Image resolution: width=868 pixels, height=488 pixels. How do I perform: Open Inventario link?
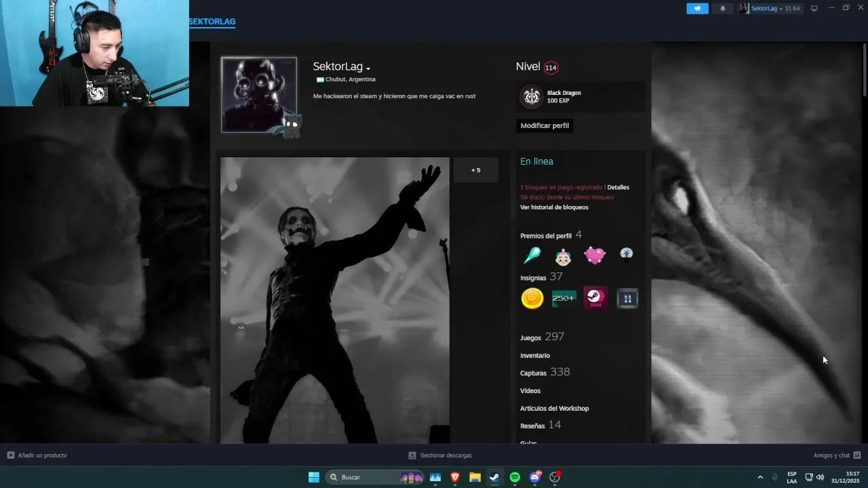pyautogui.click(x=535, y=355)
